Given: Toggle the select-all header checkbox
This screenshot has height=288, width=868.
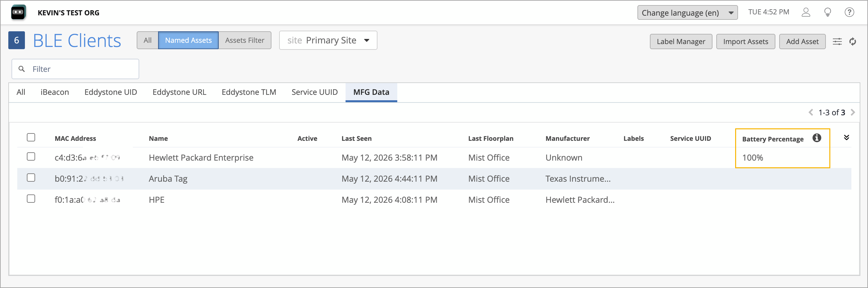Looking at the screenshot, I should 31,137.
